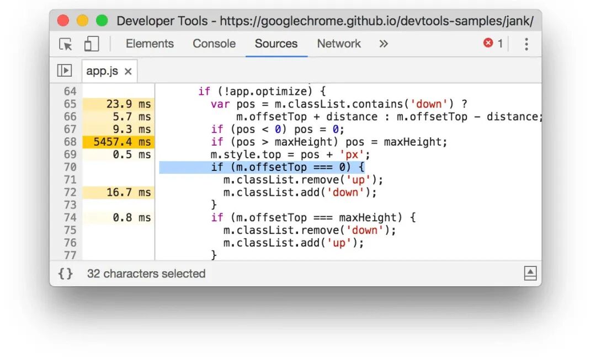Click line number 70 in the gutter
This screenshot has width=596, height=364.
[70, 167]
